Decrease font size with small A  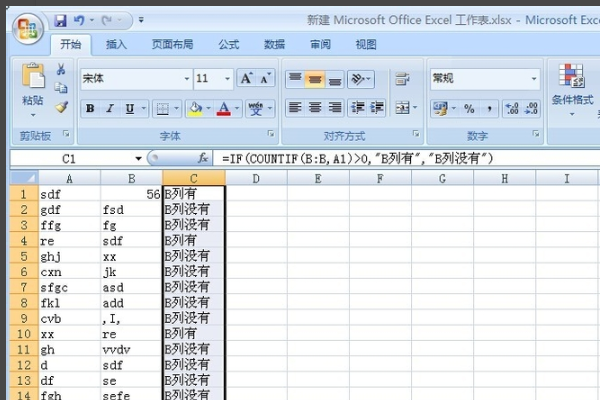[x=265, y=78]
